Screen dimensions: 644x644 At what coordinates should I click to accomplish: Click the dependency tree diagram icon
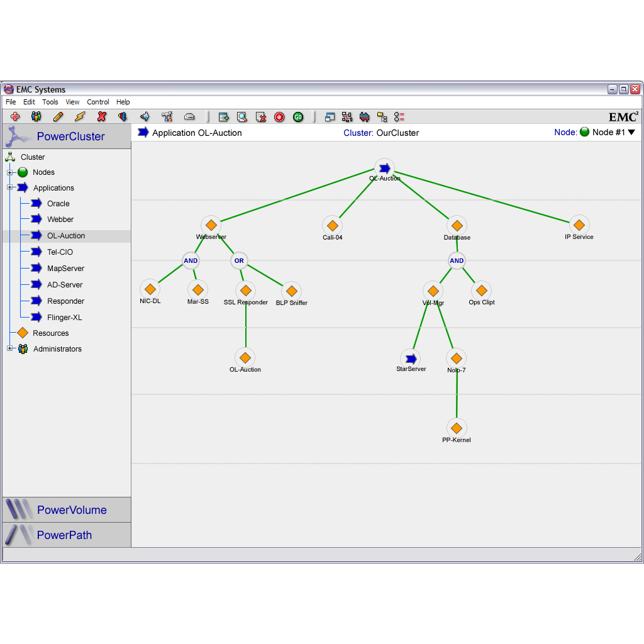347,117
